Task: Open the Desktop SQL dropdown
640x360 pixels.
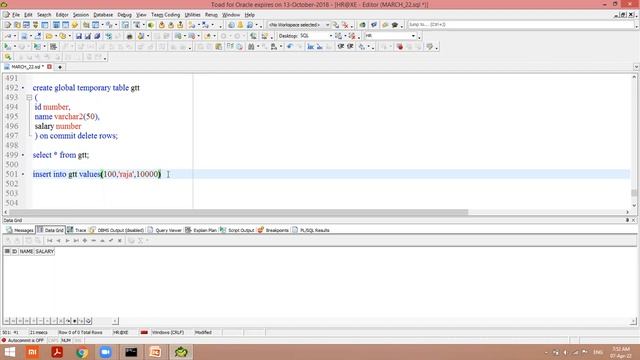Action: tap(331, 36)
